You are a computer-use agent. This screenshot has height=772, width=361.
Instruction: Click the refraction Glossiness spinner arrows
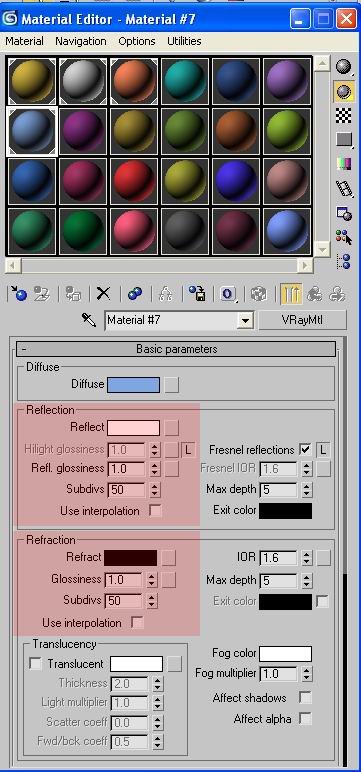(x=152, y=579)
